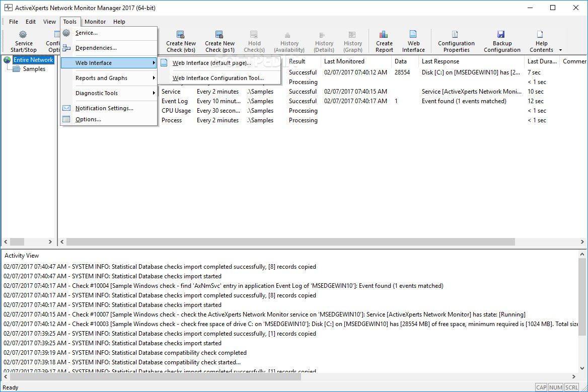Close the open Tools menu
The height and width of the screenshot is (392, 588).
pyautogui.click(x=70, y=22)
